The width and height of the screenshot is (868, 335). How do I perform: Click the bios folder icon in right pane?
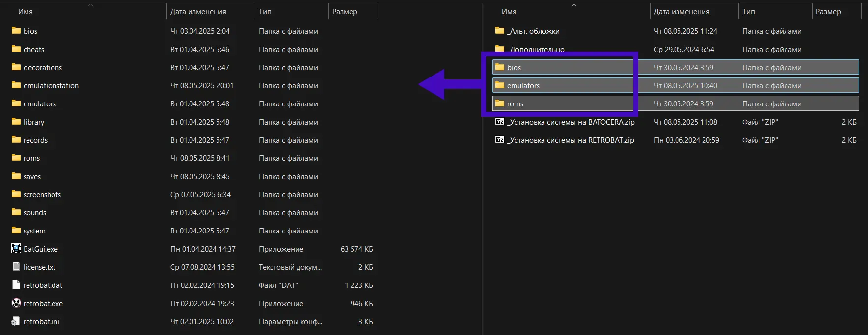click(500, 67)
